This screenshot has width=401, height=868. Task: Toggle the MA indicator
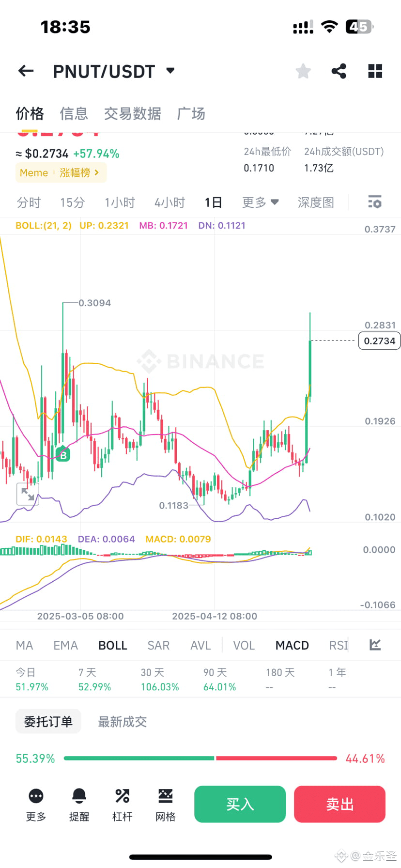pos(24,645)
